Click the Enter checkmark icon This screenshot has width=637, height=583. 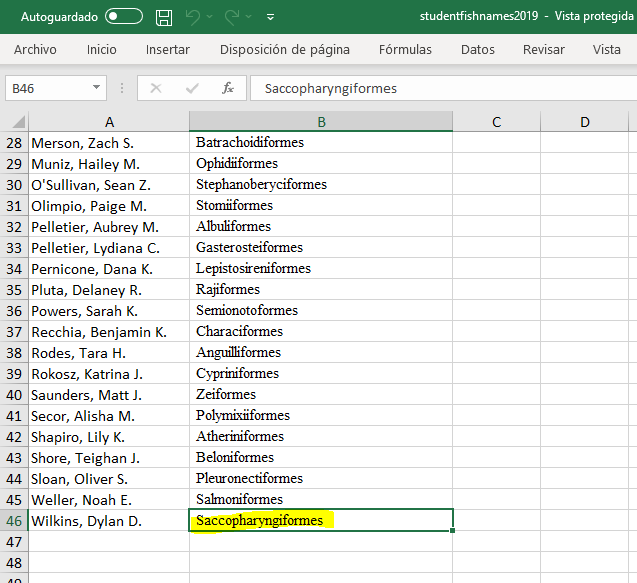[x=192, y=88]
